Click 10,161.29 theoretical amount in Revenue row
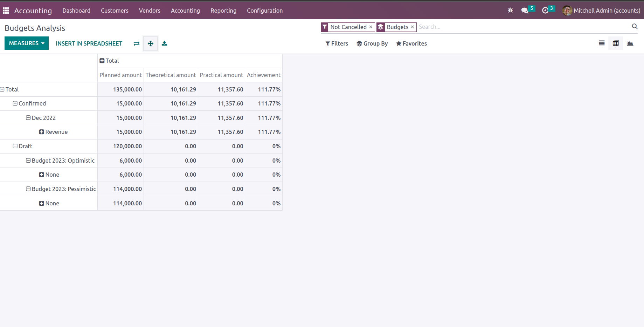 click(x=171, y=132)
